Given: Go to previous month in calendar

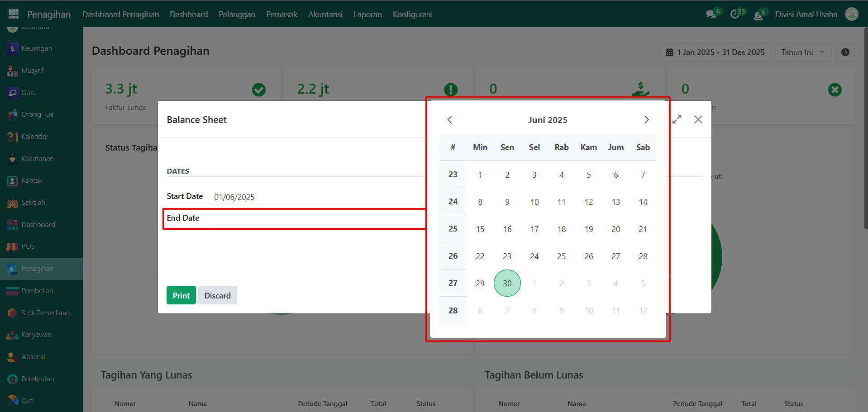Looking at the screenshot, I should click(450, 120).
